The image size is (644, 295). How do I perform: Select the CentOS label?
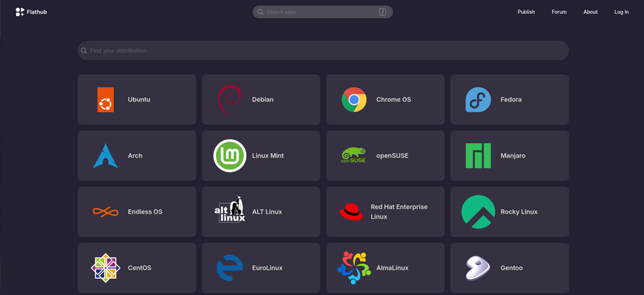(x=140, y=268)
